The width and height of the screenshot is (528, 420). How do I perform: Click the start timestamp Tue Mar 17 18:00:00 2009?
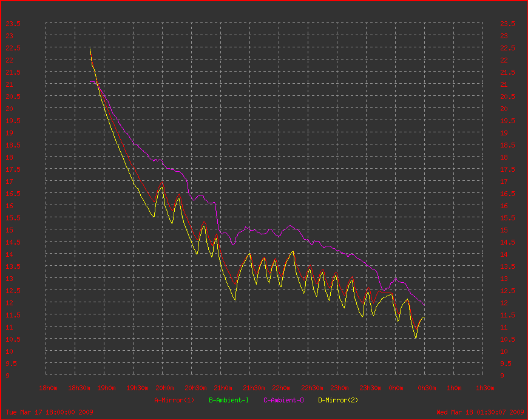pos(50,412)
